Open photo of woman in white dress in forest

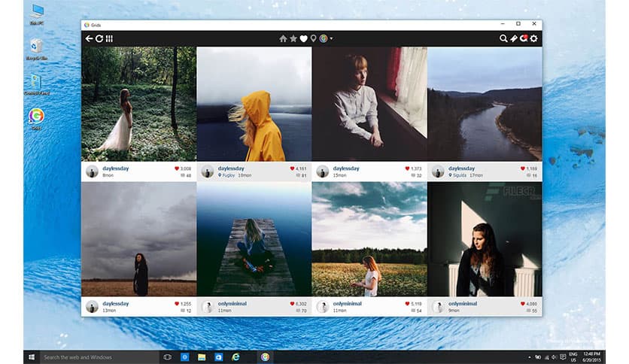click(x=138, y=104)
